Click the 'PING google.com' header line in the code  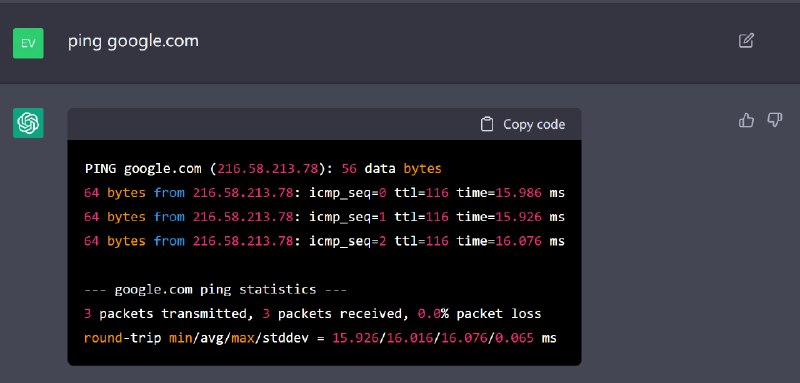(x=263, y=168)
